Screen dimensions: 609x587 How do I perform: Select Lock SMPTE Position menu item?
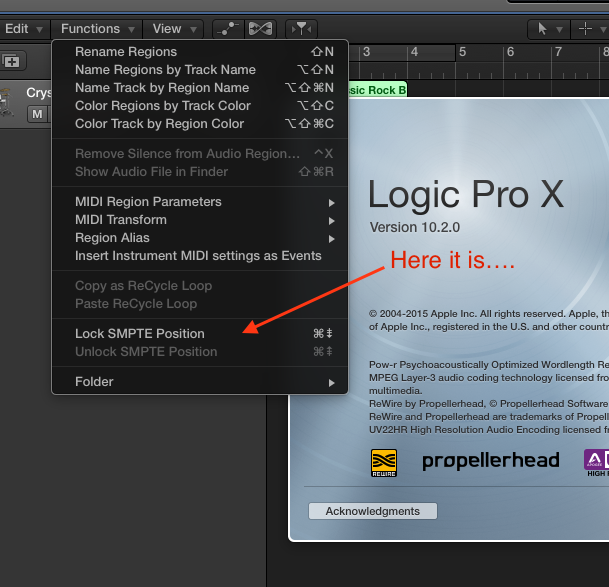[200, 334]
